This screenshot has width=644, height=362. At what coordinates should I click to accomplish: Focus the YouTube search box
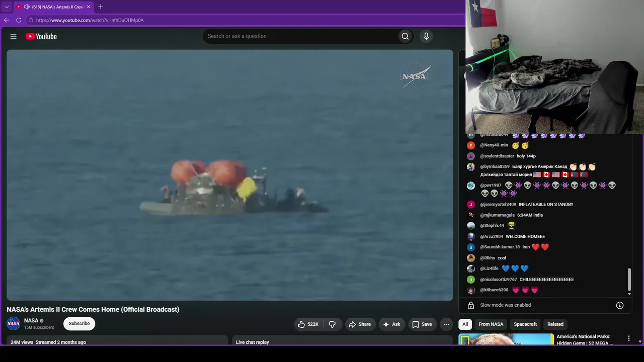coord(300,36)
